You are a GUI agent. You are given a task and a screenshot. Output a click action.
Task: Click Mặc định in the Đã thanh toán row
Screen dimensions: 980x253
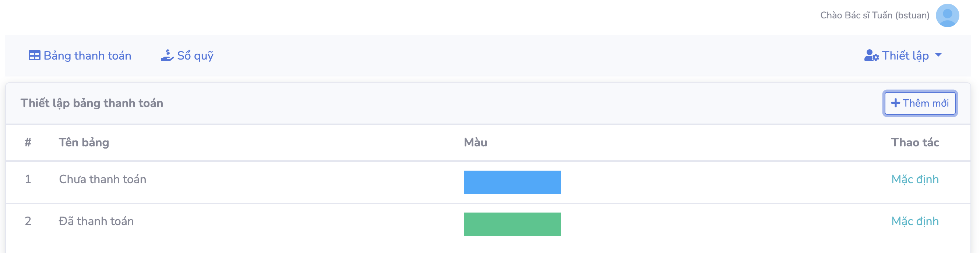click(914, 221)
